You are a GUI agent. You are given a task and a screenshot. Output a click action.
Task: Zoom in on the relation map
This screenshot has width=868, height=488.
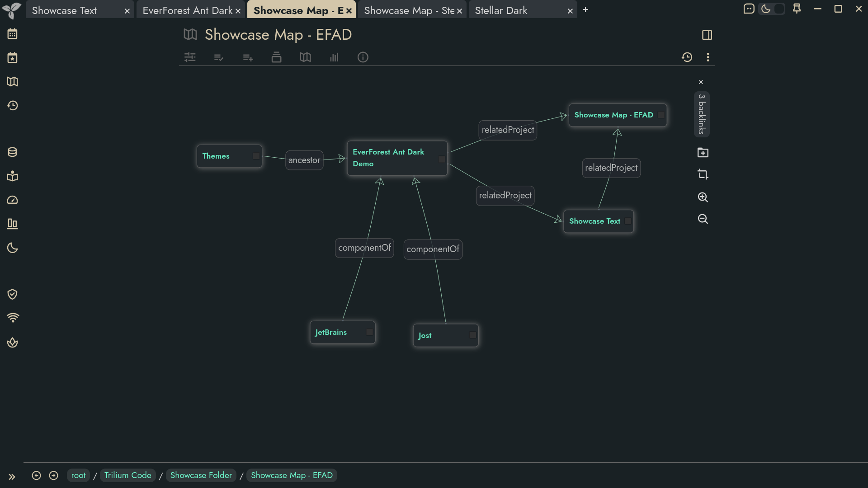pyautogui.click(x=703, y=197)
